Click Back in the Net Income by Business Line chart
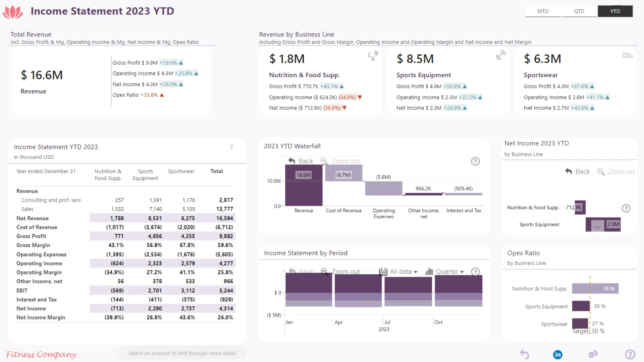644x362 pixels. [577, 172]
